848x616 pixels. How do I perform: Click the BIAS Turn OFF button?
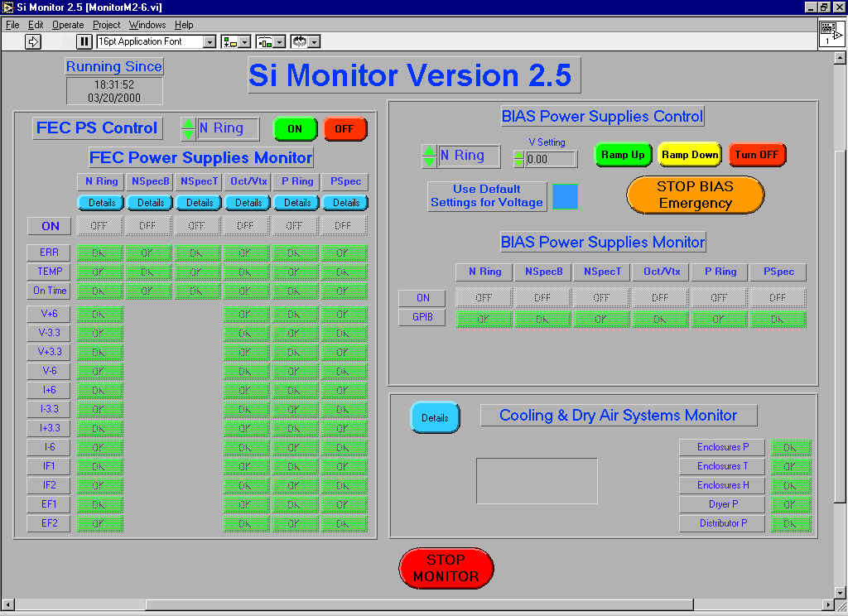(757, 155)
